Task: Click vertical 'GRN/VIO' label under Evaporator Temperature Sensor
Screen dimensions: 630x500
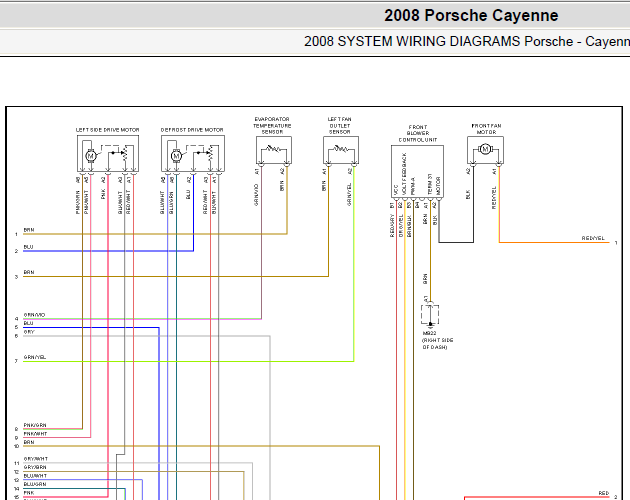Action: 256,195
